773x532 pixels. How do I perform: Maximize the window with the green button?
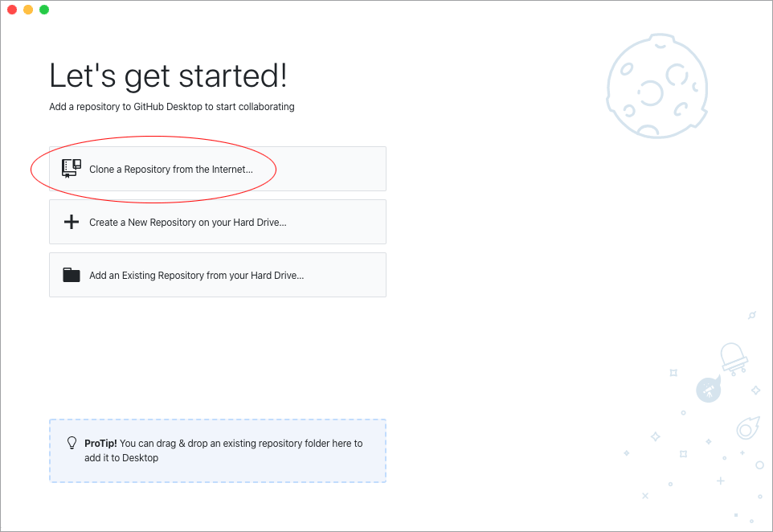[x=44, y=10]
